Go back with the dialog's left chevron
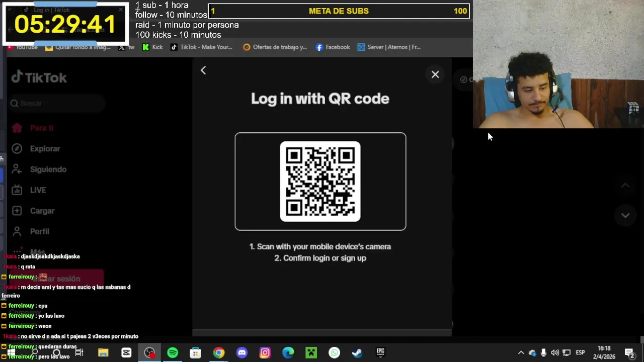 [203, 70]
